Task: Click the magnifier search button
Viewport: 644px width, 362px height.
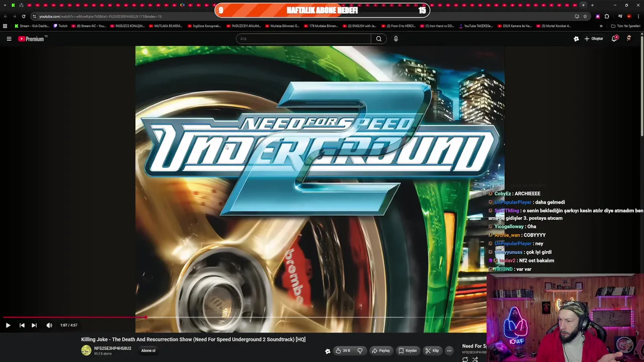Action: [379, 39]
